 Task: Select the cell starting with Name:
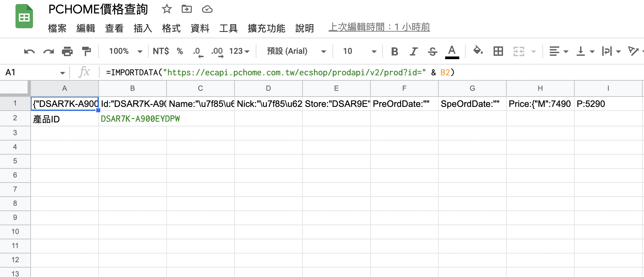pos(201,104)
